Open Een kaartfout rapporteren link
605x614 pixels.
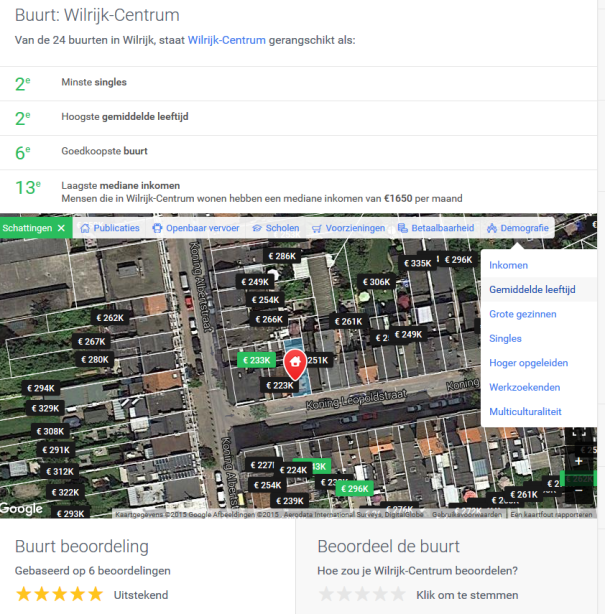[551, 514]
